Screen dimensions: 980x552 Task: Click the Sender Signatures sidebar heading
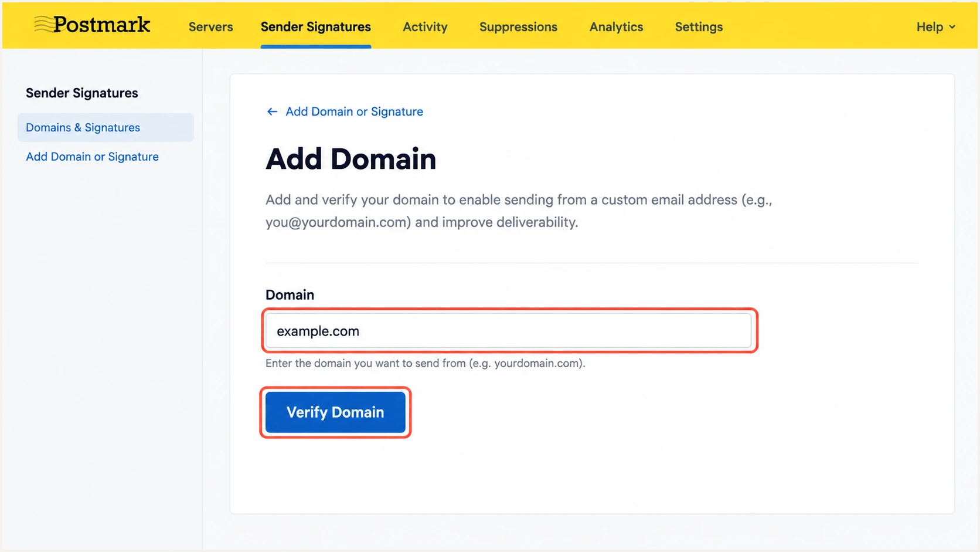(82, 93)
